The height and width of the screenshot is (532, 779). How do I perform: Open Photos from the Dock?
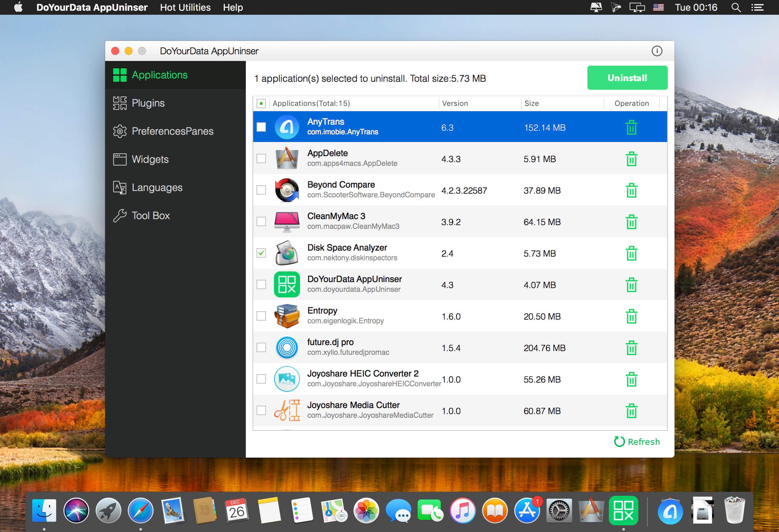(x=366, y=511)
